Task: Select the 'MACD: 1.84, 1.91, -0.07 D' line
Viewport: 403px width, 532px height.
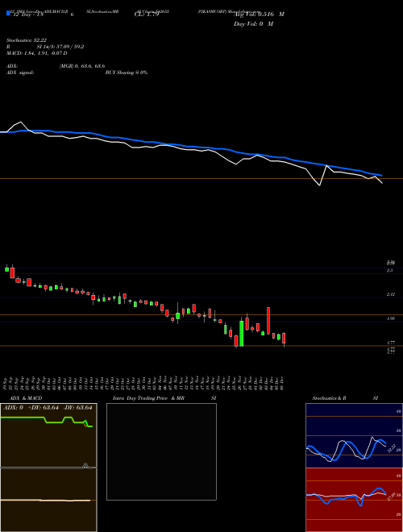Action: pyautogui.click(x=36, y=53)
